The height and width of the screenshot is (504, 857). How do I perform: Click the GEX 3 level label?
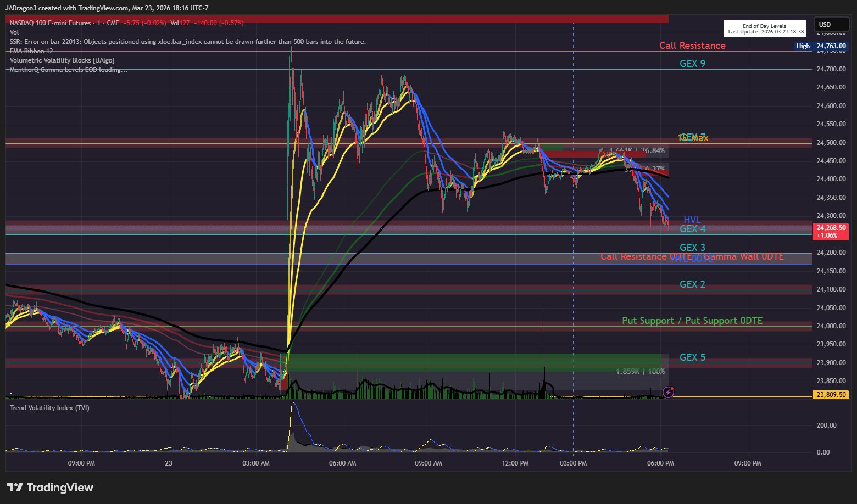(692, 248)
